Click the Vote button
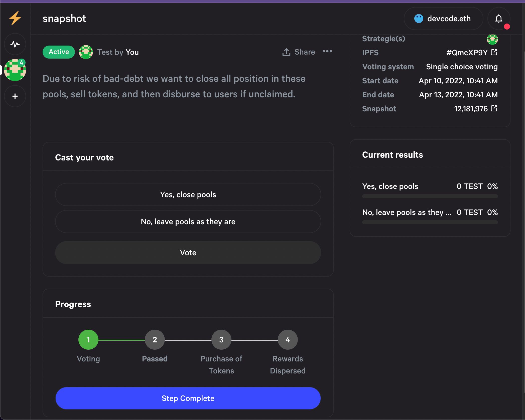Viewport: 525px width, 420px height. tap(188, 253)
